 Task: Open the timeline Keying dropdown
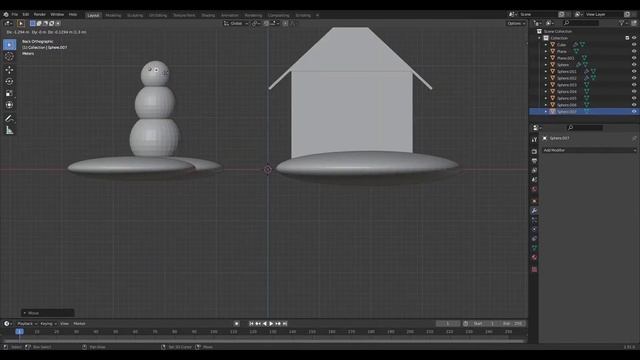48,324
